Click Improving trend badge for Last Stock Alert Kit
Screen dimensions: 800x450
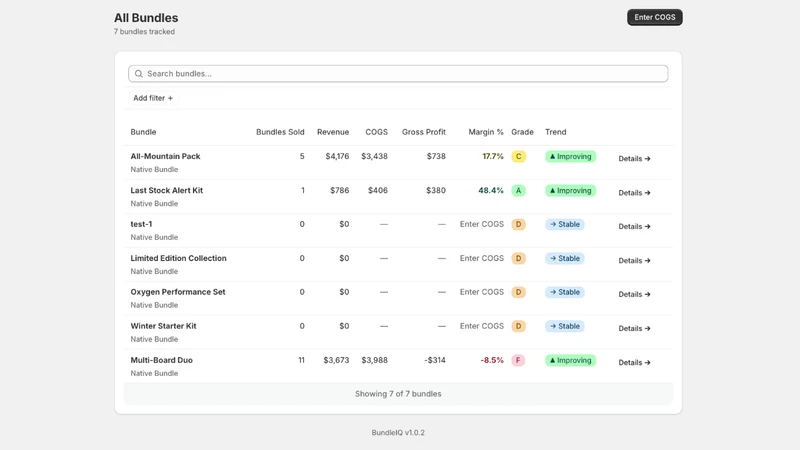pos(570,191)
